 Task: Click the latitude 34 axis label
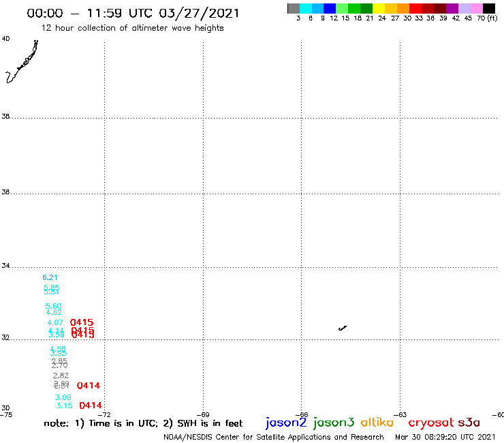click(5, 266)
